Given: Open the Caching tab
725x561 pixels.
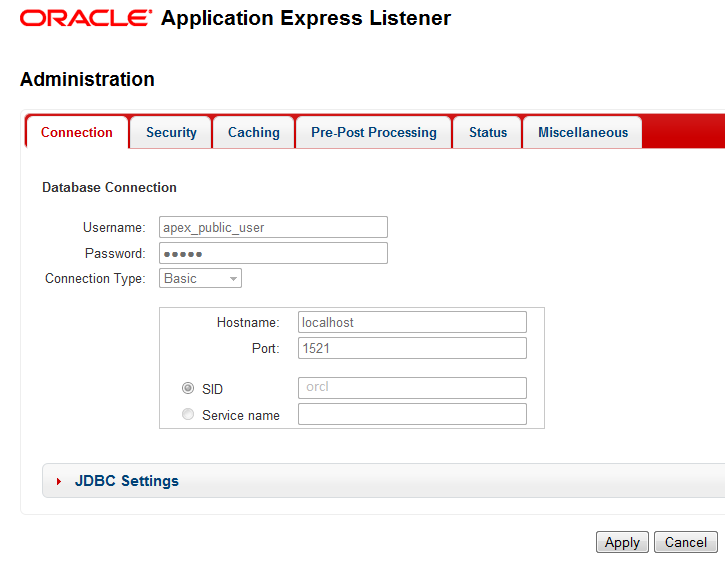Looking at the screenshot, I should [253, 132].
